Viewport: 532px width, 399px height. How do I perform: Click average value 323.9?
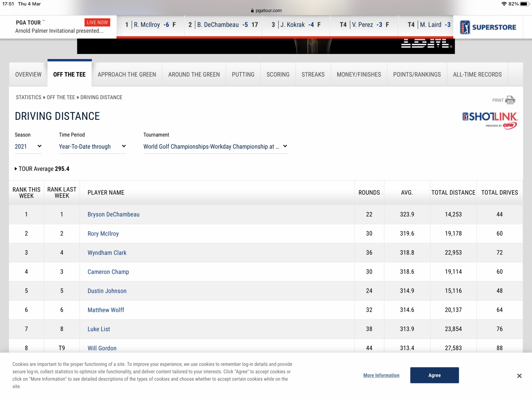407,214
